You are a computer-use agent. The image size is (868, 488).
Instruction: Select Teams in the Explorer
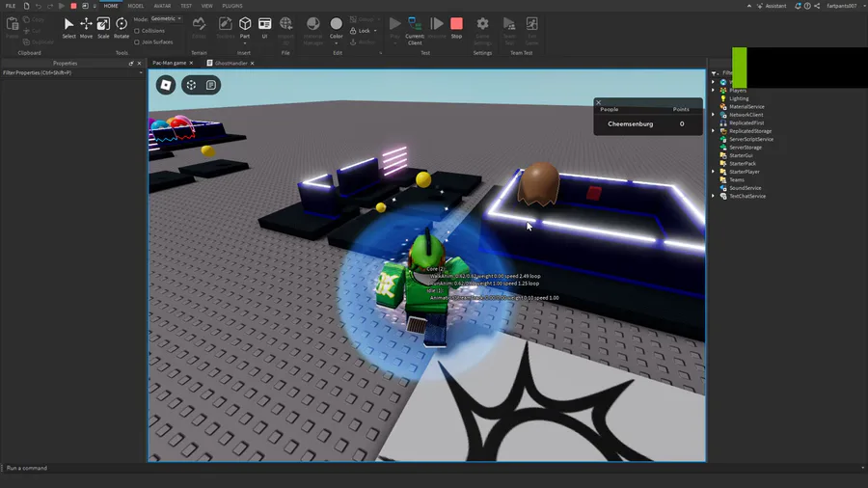coord(736,179)
